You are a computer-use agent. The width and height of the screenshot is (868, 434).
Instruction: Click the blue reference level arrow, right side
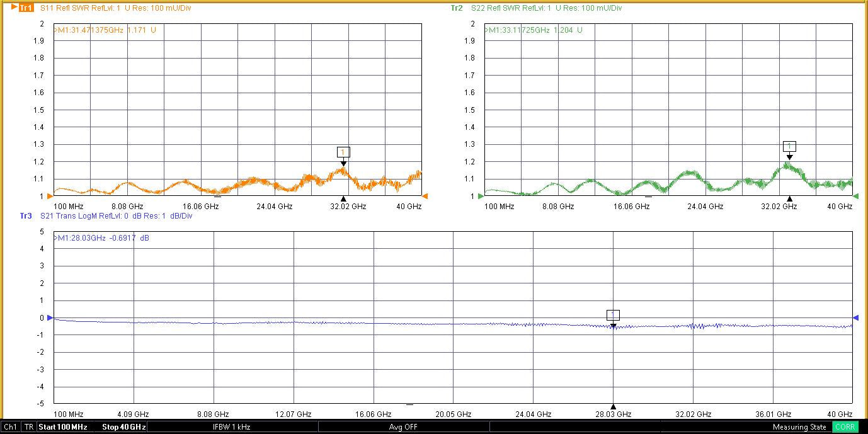click(x=856, y=317)
